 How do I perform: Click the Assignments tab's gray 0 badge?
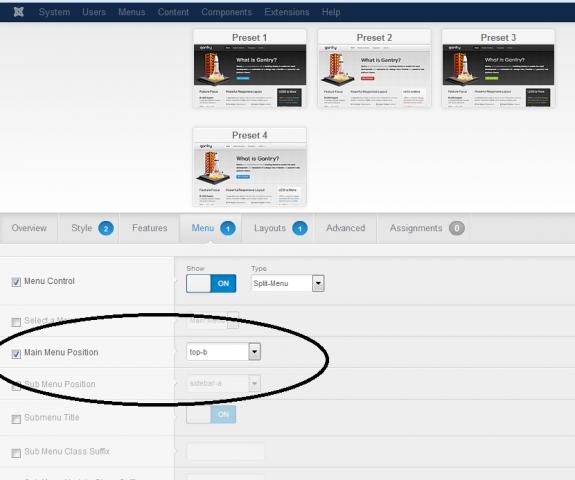(x=457, y=228)
